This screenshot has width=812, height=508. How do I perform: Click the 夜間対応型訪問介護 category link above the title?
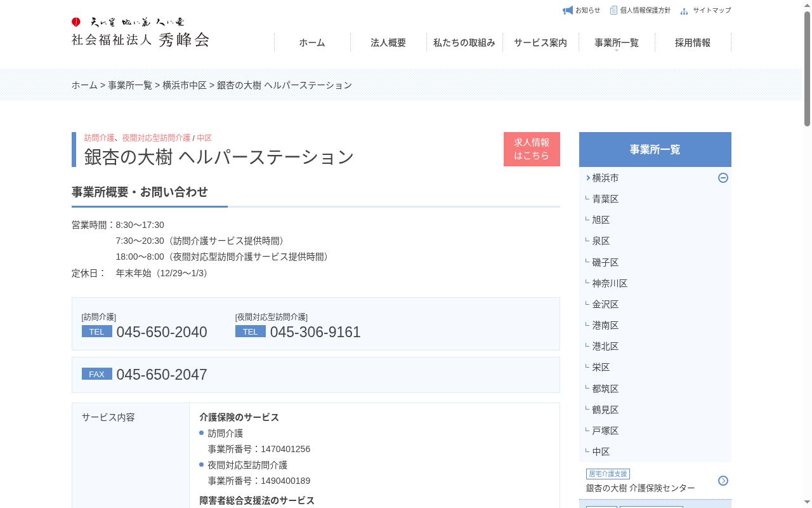[156, 138]
